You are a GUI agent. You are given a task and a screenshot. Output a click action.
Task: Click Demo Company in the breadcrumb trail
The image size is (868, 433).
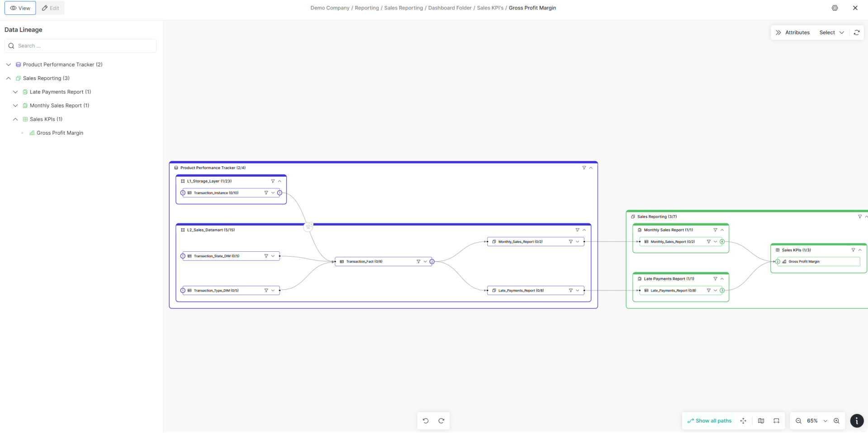coord(329,8)
